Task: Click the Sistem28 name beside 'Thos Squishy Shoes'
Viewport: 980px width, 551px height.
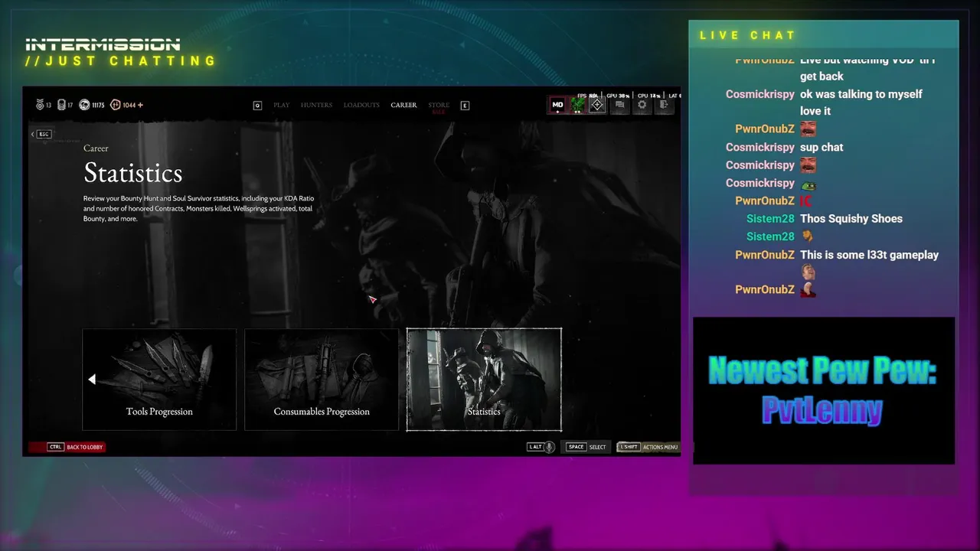Action: [x=770, y=219]
